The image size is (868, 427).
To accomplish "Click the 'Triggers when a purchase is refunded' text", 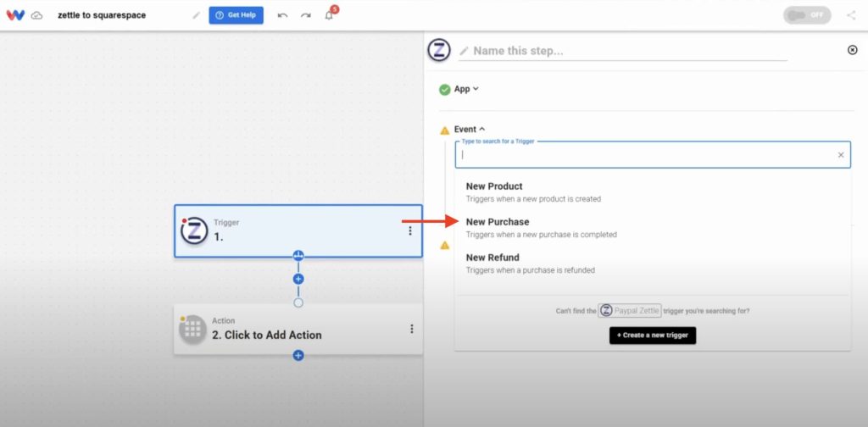I will [531, 270].
